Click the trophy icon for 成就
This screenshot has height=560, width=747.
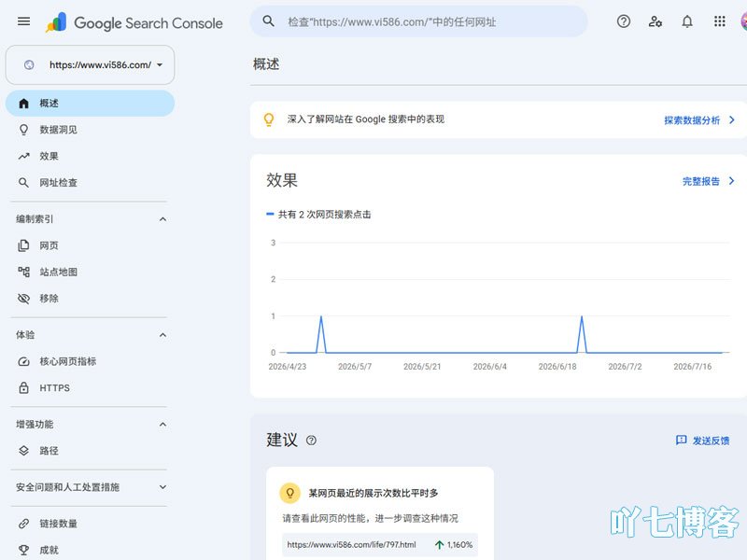tap(24, 550)
